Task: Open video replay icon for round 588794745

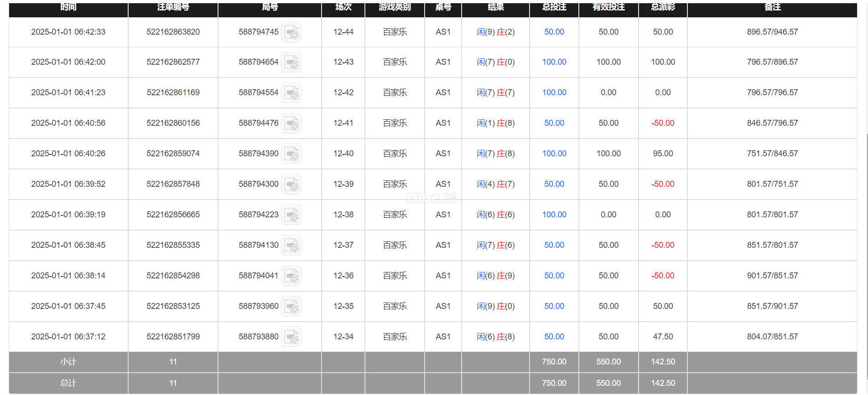Action: click(x=291, y=32)
